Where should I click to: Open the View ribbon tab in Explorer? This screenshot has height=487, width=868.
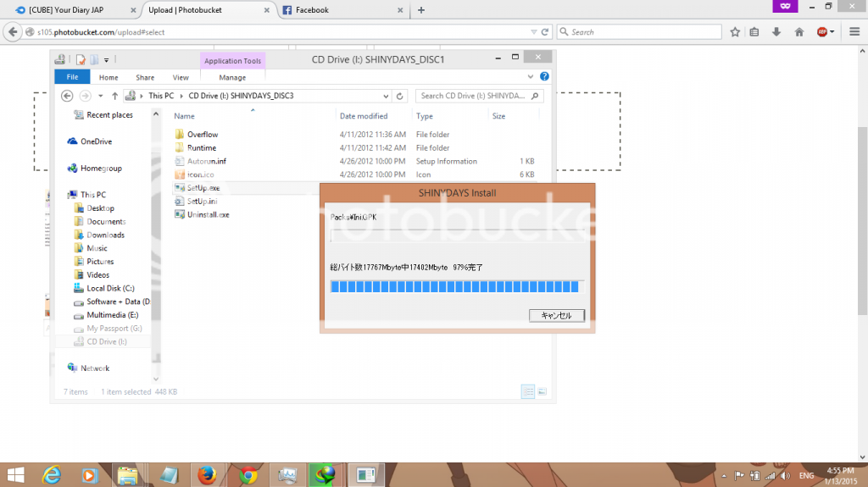pos(181,77)
